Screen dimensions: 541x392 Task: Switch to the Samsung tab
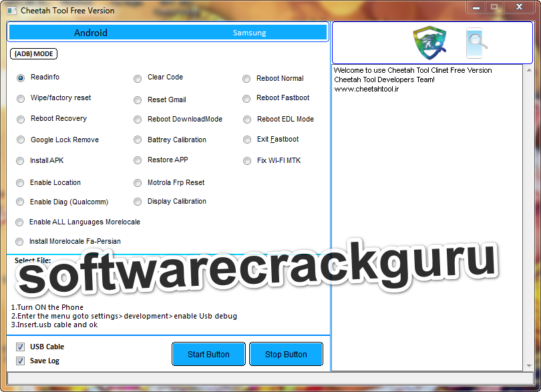249,33
